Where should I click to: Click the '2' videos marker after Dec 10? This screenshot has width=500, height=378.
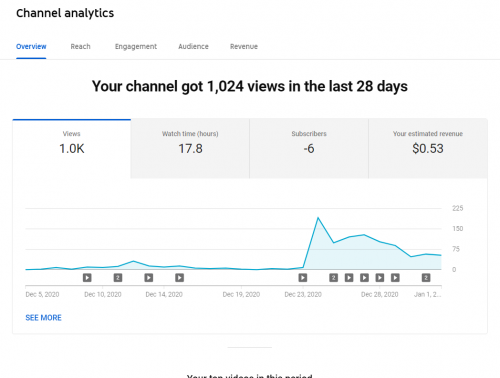click(118, 278)
